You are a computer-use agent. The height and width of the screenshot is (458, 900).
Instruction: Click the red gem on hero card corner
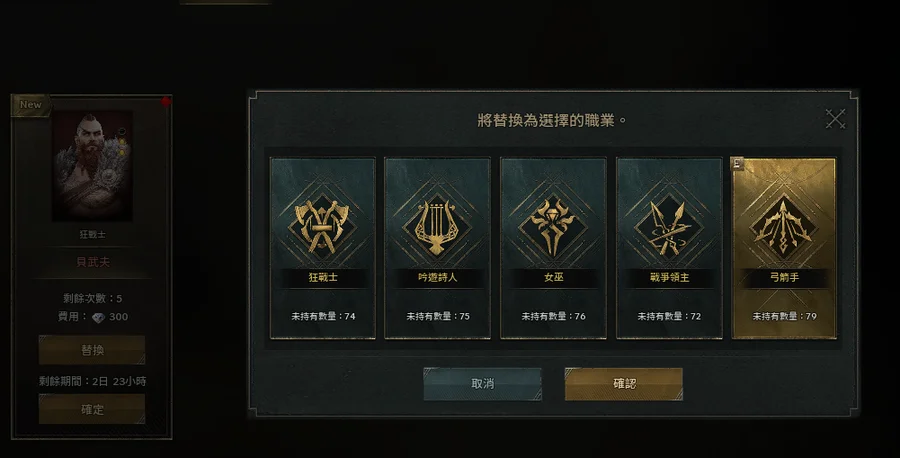pyautogui.click(x=166, y=102)
